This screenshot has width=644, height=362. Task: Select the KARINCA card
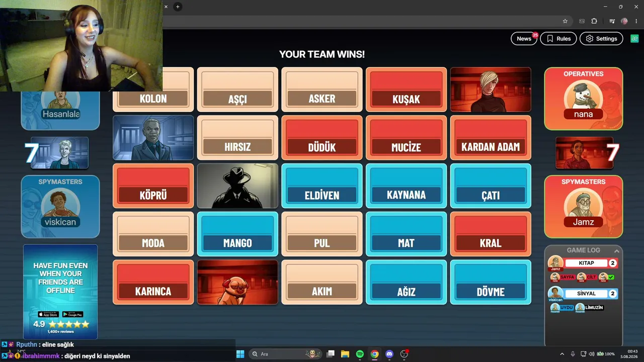click(153, 283)
